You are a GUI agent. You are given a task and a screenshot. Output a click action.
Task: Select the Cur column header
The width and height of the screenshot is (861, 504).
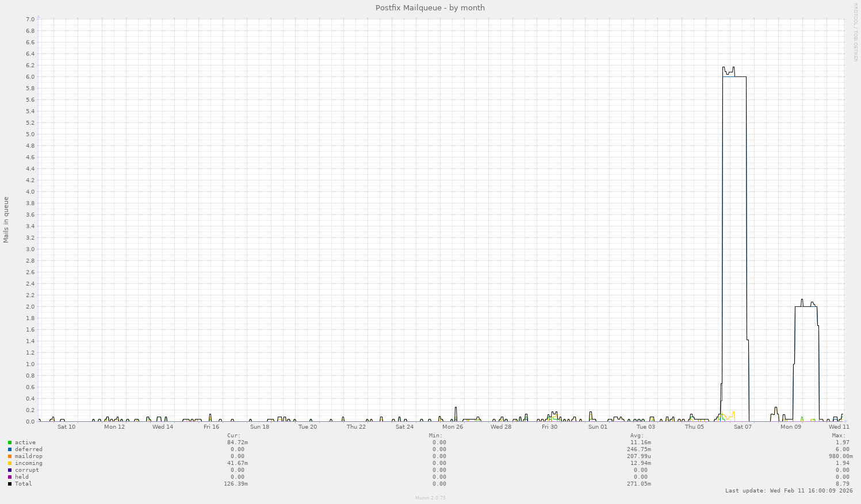click(x=232, y=435)
